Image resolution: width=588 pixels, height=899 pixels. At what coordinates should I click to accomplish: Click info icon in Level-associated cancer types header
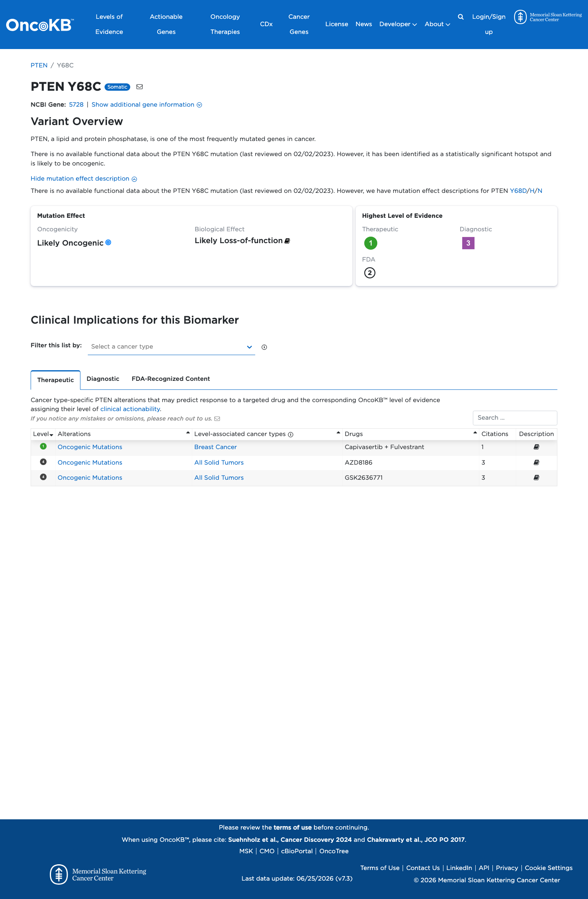click(x=291, y=434)
